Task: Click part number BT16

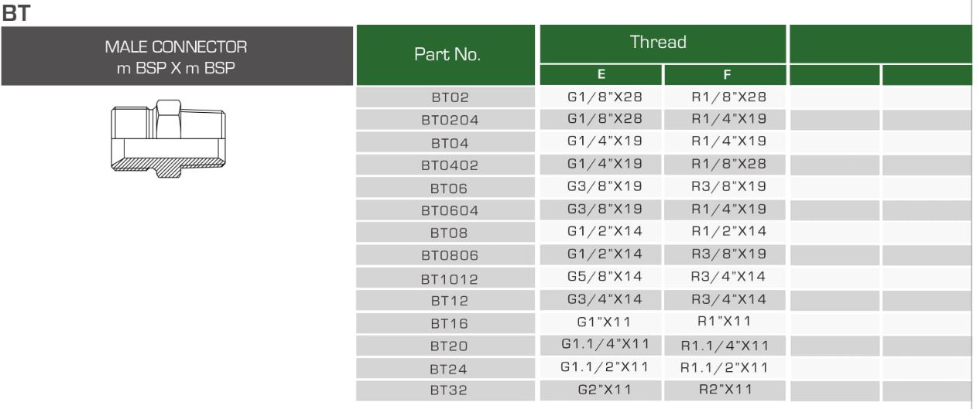Action: click(450, 323)
